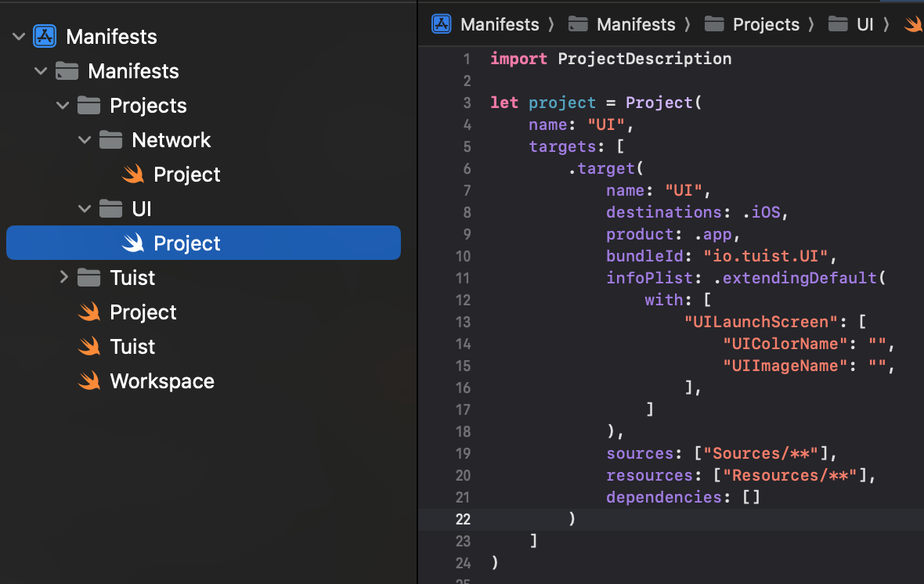
Task: Click first Manifests breadcrumb item
Action: 500,24
